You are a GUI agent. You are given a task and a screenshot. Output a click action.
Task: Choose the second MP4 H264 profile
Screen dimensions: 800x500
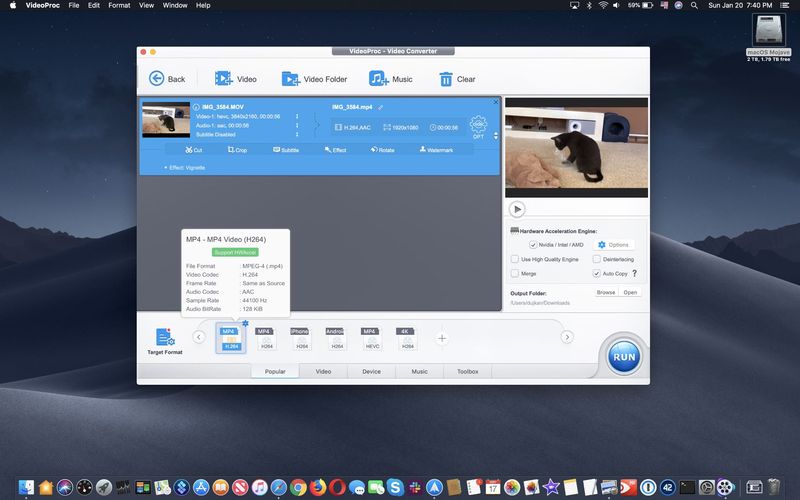[266, 338]
